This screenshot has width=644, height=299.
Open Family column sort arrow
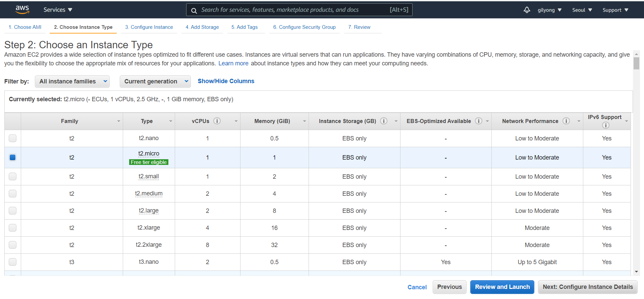119,121
